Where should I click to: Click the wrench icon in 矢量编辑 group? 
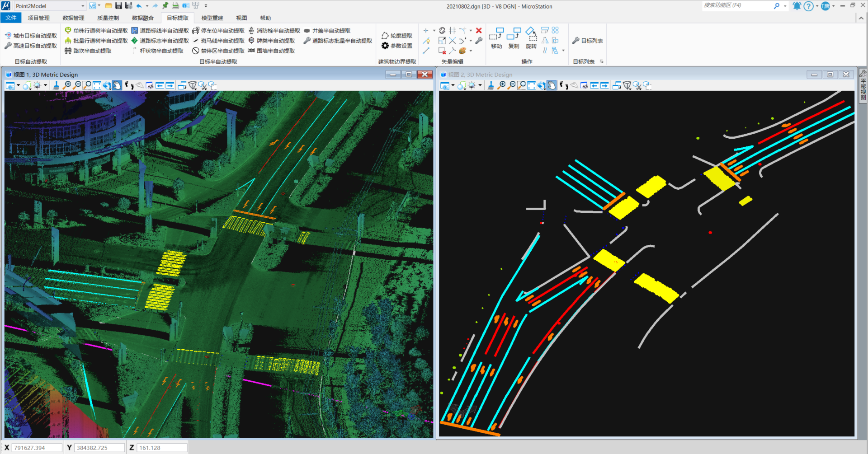click(x=479, y=41)
